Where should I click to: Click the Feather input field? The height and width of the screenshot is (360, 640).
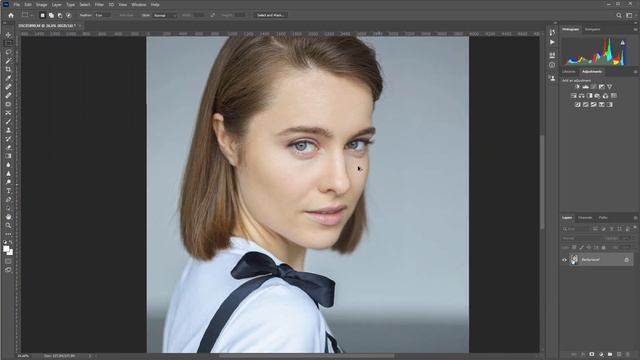[x=102, y=15]
